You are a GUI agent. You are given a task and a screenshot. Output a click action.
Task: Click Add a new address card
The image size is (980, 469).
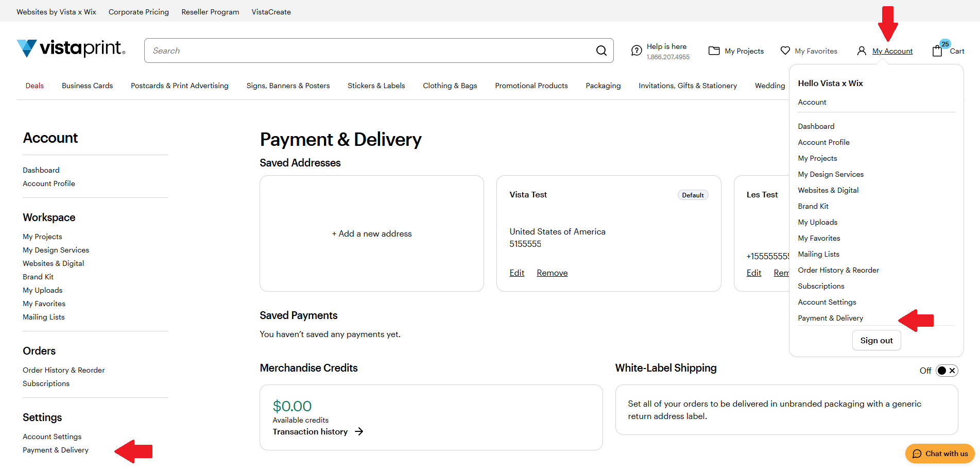pos(371,233)
